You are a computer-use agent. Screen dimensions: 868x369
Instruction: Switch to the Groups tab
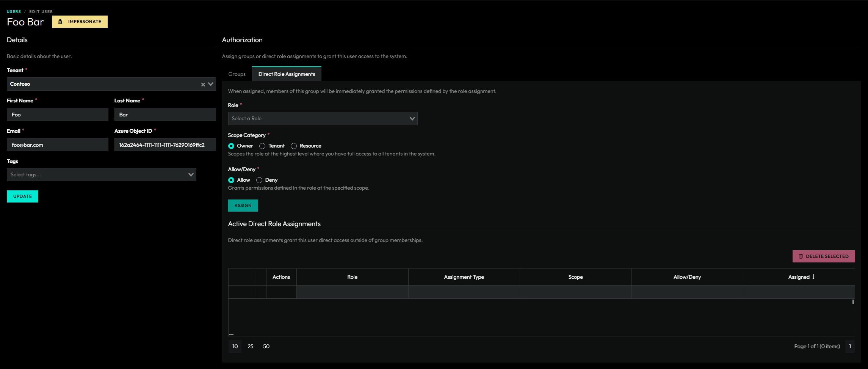[237, 74]
